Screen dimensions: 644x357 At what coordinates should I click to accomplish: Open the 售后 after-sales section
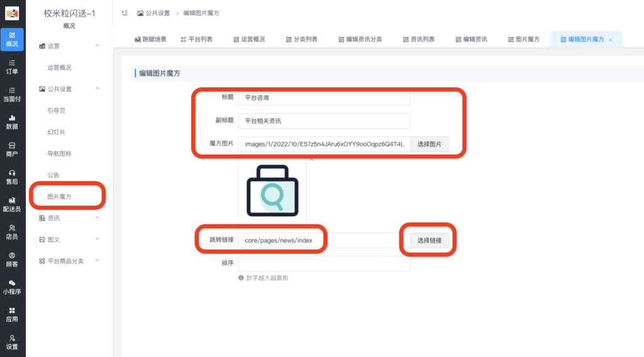coord(12,177)
